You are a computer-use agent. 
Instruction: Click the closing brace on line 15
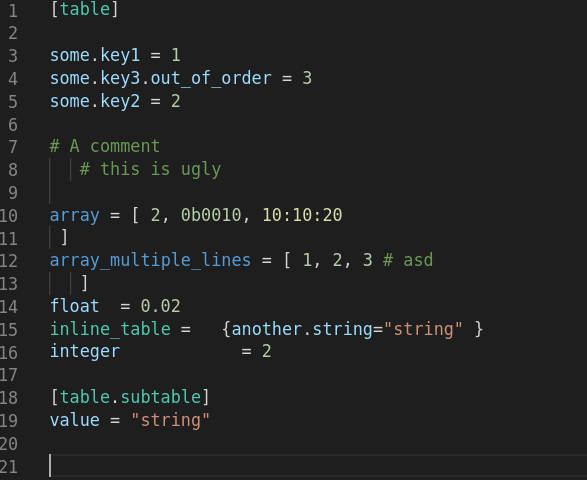[x=479, y=329]
